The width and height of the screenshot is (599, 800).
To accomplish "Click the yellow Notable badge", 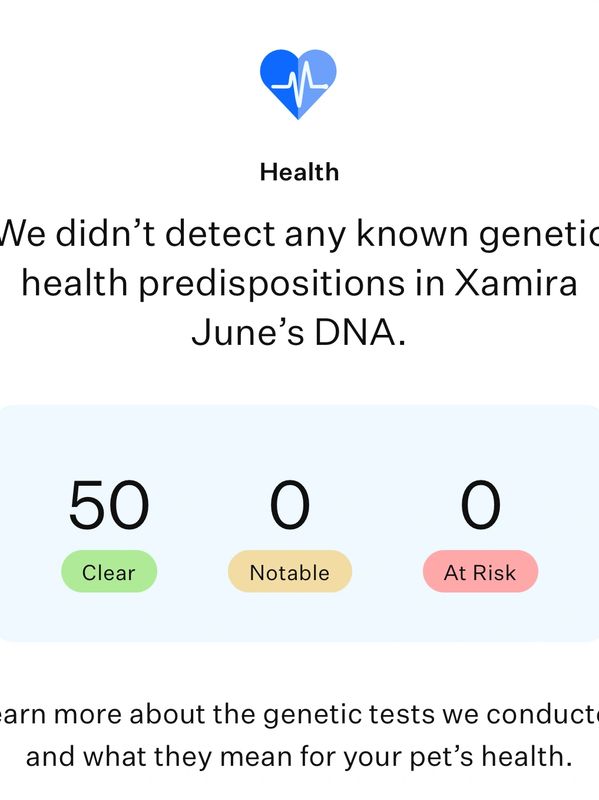I will coord(290,571).
